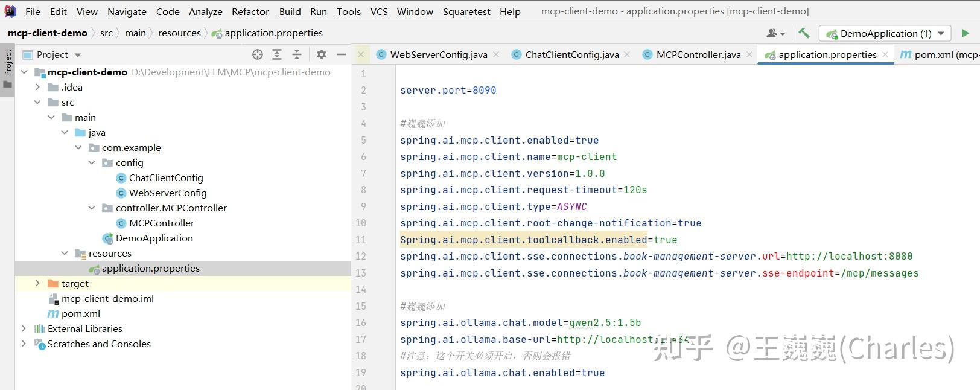This screenshot has width=980, height=390.
Task: Open Project panel settings gear
Action: (322, 54)
